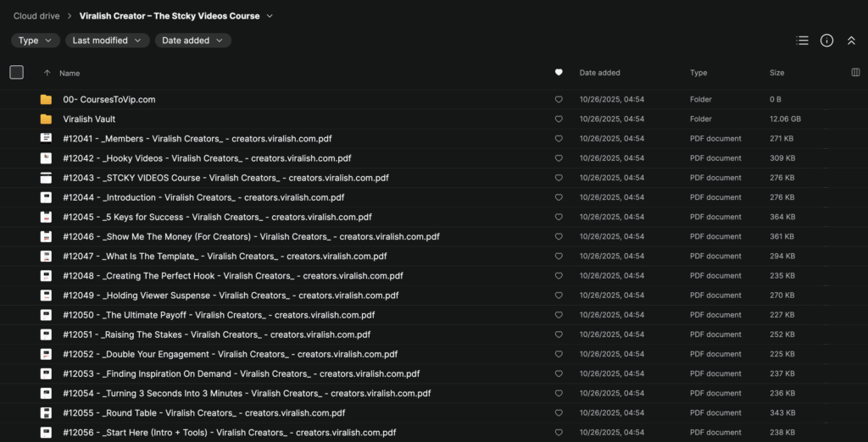868x442 pixels.
Task: Open the info panel icon
Action: point(826,41)
